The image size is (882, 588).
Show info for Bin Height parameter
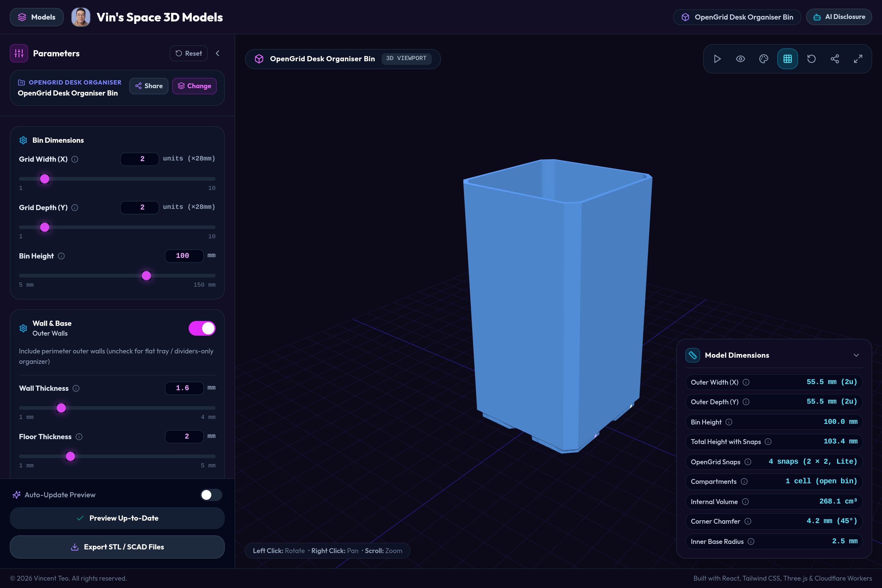(61, 256)
